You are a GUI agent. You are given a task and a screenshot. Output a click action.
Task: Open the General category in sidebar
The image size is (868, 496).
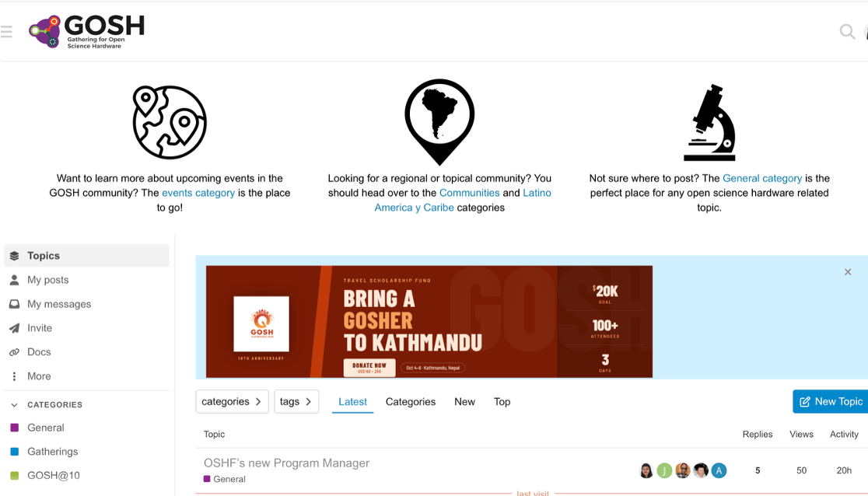(86, 428)
